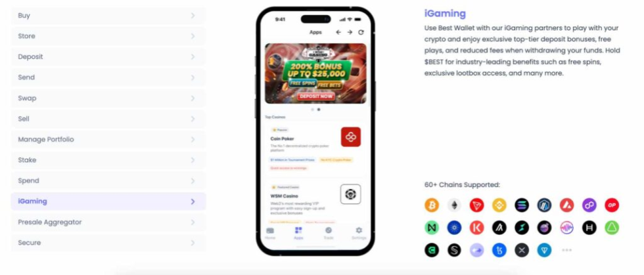Viewport: 644px width, 275px height.
Task: Click the more chains ellipsis
Action: point(566,250)
